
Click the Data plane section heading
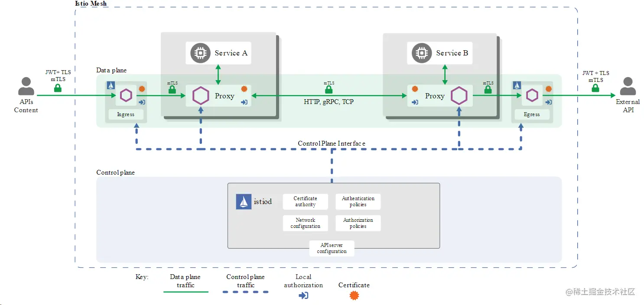111,70
